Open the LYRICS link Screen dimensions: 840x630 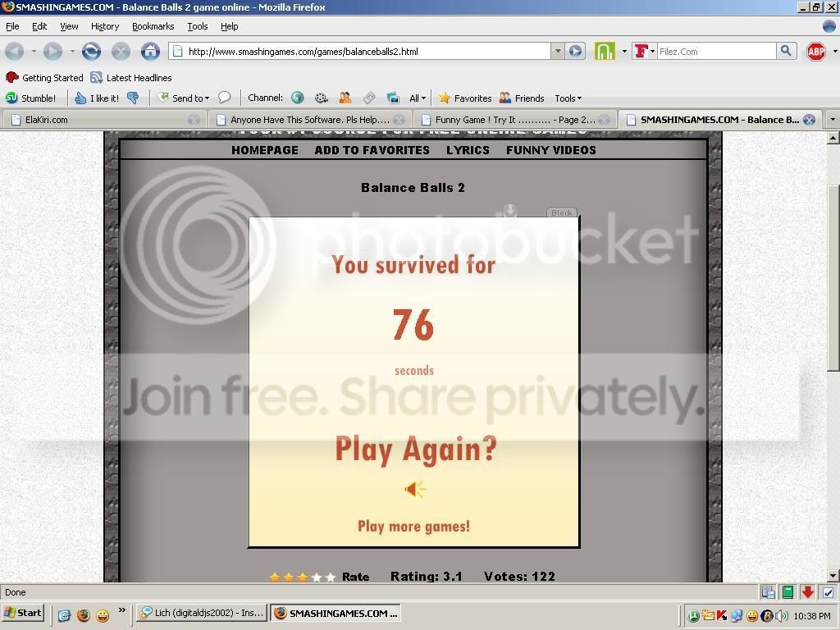pos(468,150)
